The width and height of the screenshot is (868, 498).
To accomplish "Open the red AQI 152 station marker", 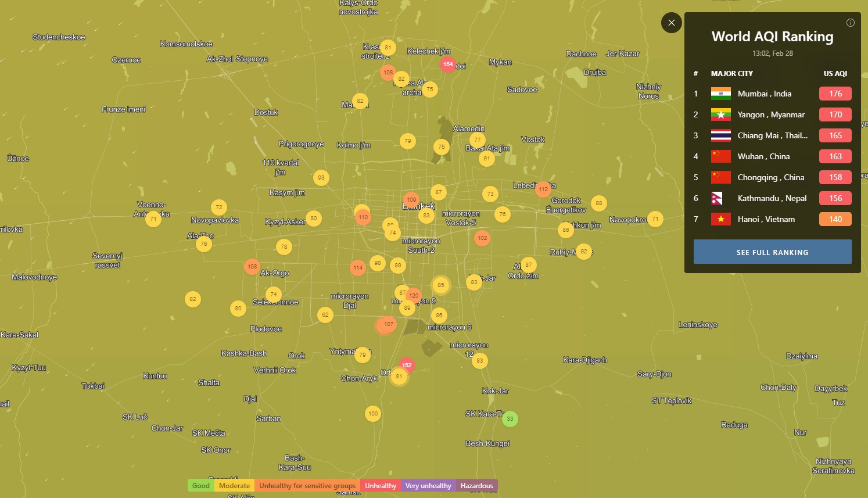I will pos(407,365).
